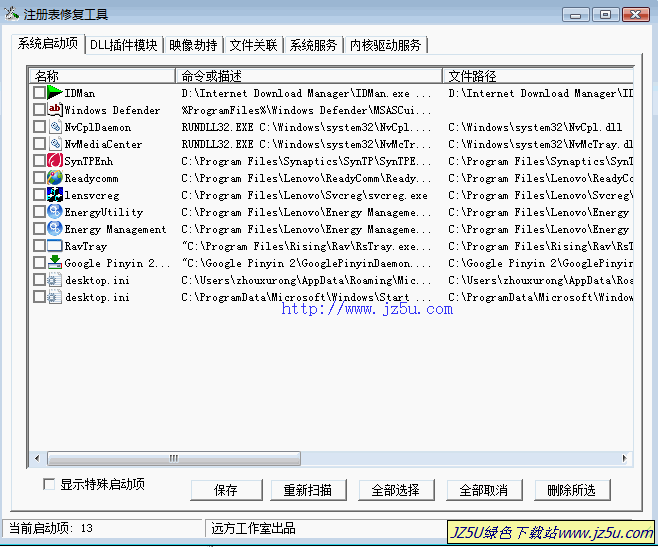Image resolution: width=658 pixels, height=547 pixels.
Task: Check the Energy Management checkbox
Action: [x=39, y=229]
